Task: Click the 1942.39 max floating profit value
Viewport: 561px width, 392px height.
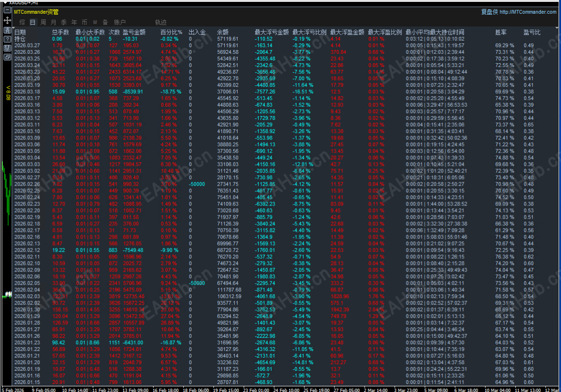Action: pos(340,310)
